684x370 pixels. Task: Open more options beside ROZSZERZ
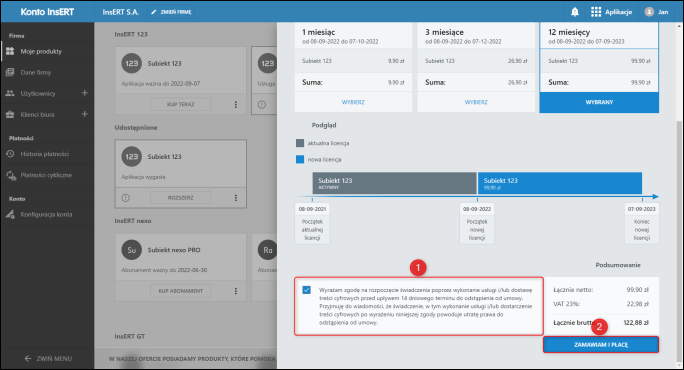236,198
